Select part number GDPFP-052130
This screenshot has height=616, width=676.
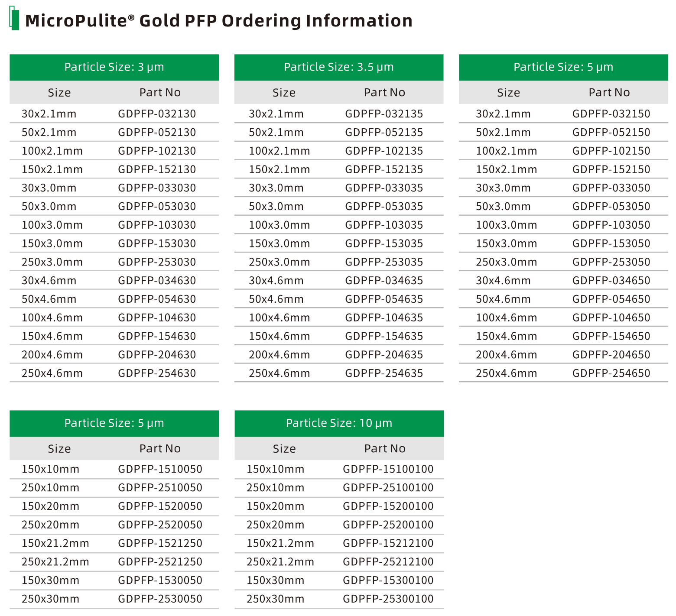157,133
